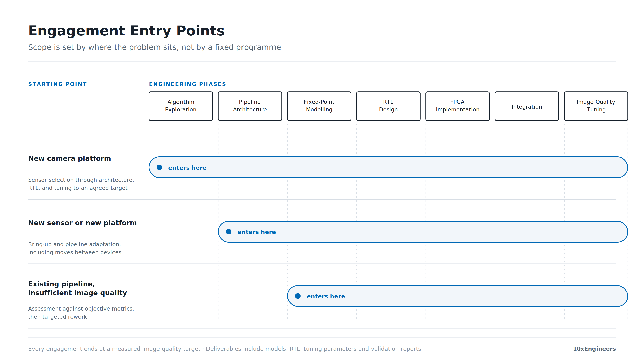Click the blue dot in New sensor bar

228,232
